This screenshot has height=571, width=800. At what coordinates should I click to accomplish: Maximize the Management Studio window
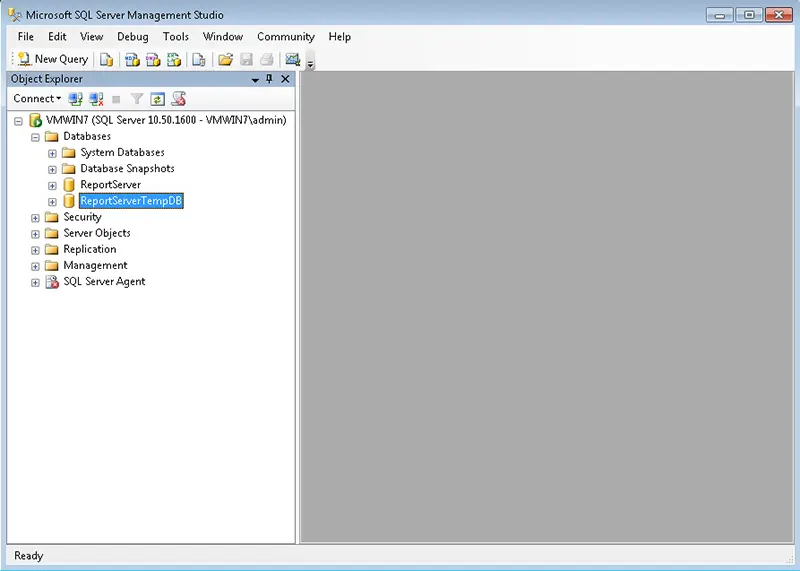(749, 15)
